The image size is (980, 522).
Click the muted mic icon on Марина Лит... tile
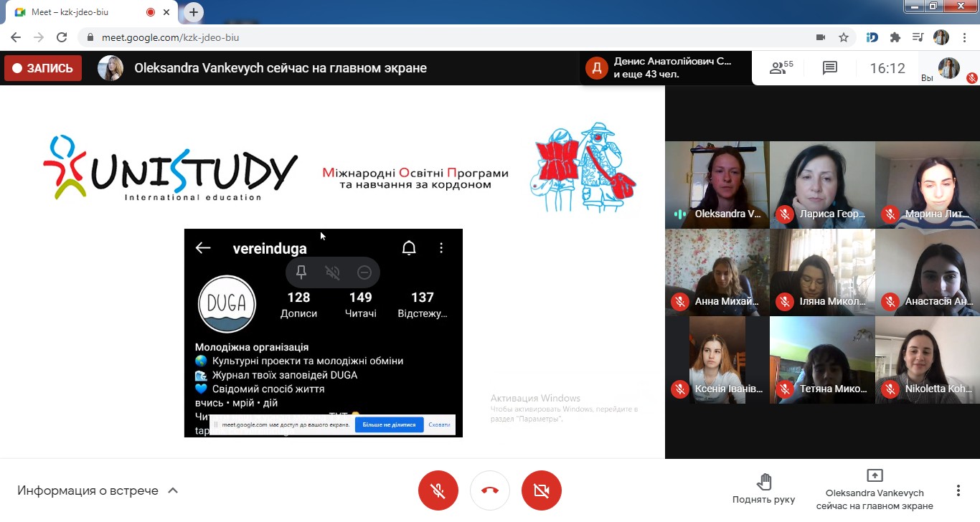(890, 214)
